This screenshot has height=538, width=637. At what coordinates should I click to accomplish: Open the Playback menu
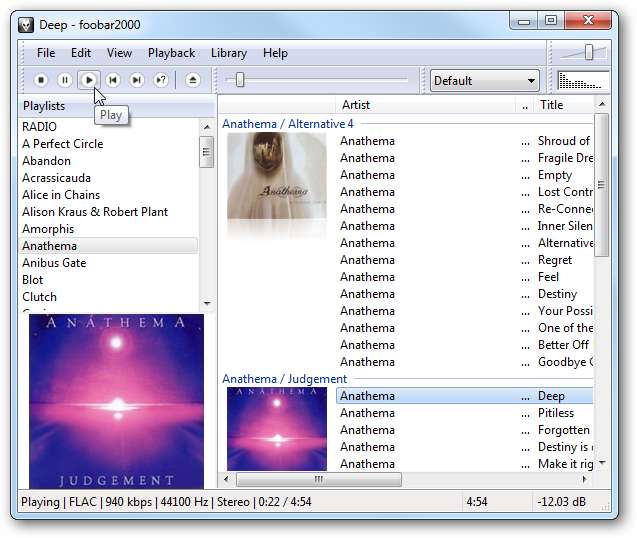click(x=171, y=53)
